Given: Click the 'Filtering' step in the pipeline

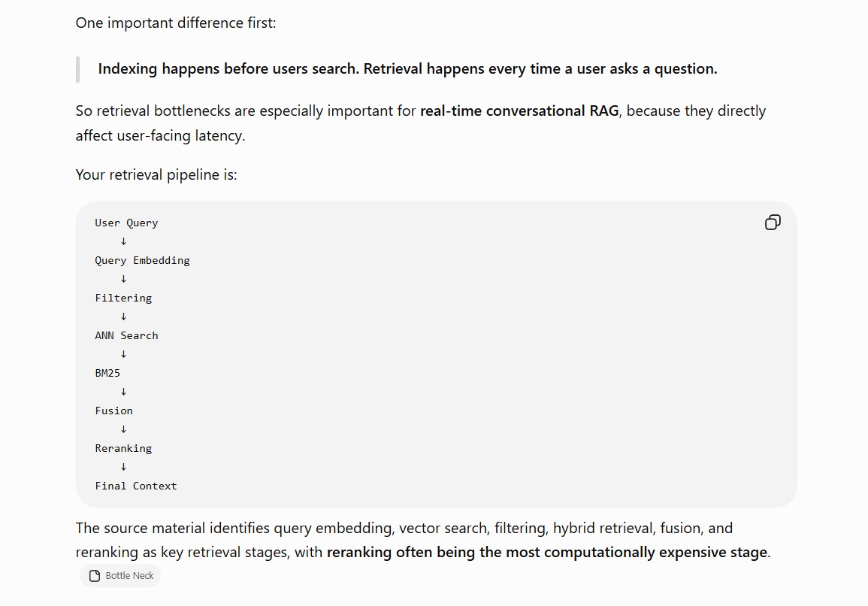Looking at the screenshot, I should pyautogui.click(x=123, y=298).
